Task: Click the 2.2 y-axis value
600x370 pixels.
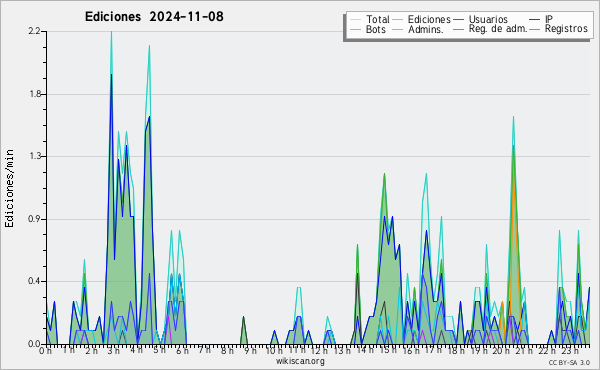Action: [x=34, y=31]
